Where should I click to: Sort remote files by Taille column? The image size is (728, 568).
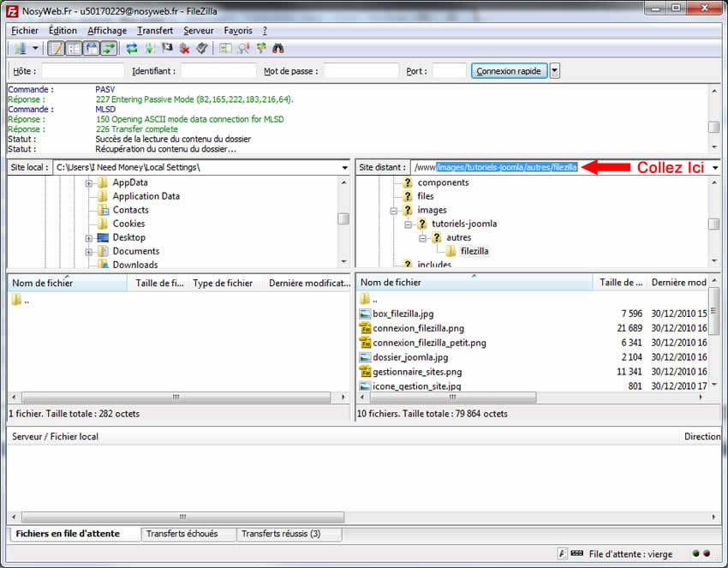620,283
